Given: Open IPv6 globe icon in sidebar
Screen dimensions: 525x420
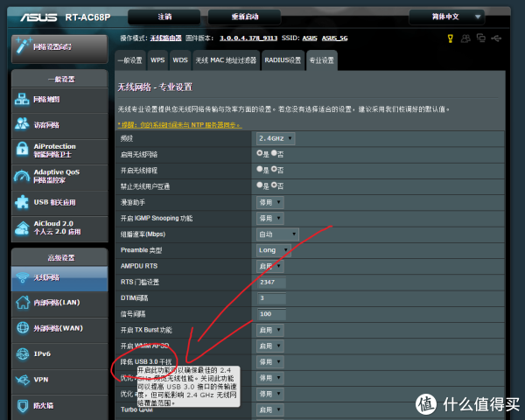Looking at the screenshot, I should (23, 353).
